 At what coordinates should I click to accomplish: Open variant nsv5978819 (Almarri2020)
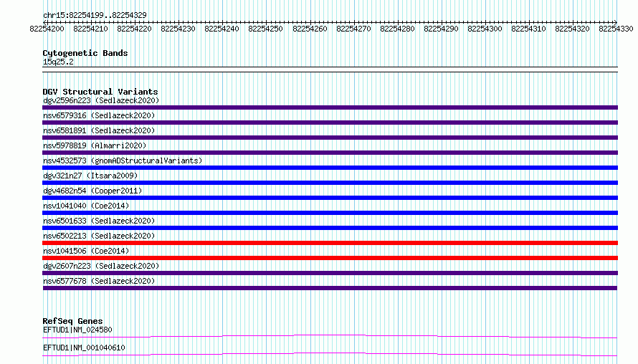(x=95, y=145)
